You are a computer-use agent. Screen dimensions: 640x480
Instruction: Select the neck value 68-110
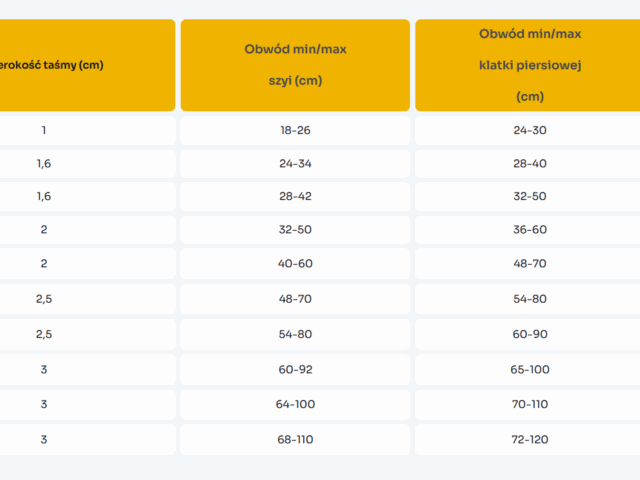(295, 439)
